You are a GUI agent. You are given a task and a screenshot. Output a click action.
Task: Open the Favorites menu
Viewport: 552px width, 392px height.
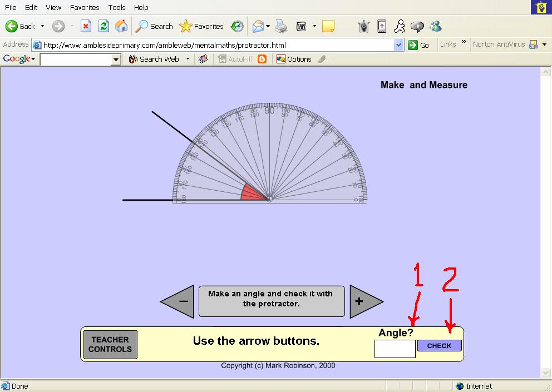click(x=85, y=7)
